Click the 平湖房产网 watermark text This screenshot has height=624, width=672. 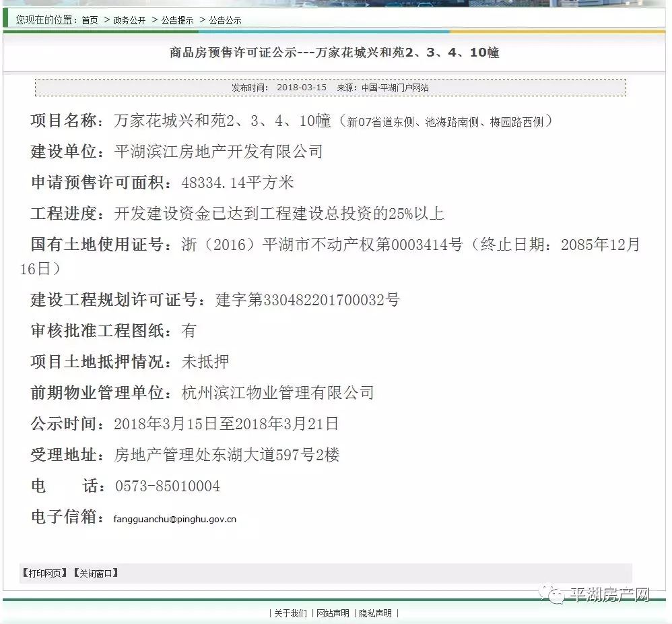pos(609,595)
